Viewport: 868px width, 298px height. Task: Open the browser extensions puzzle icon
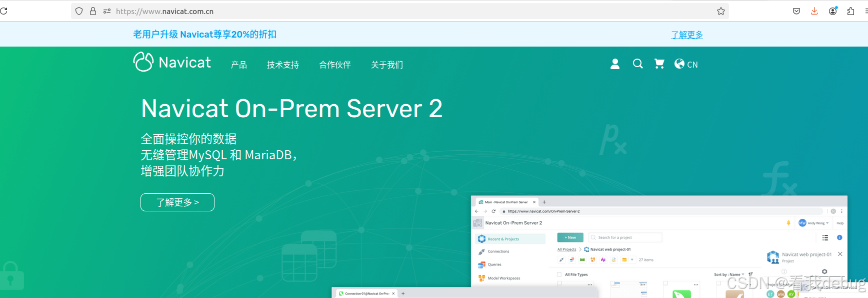[850, 11]
